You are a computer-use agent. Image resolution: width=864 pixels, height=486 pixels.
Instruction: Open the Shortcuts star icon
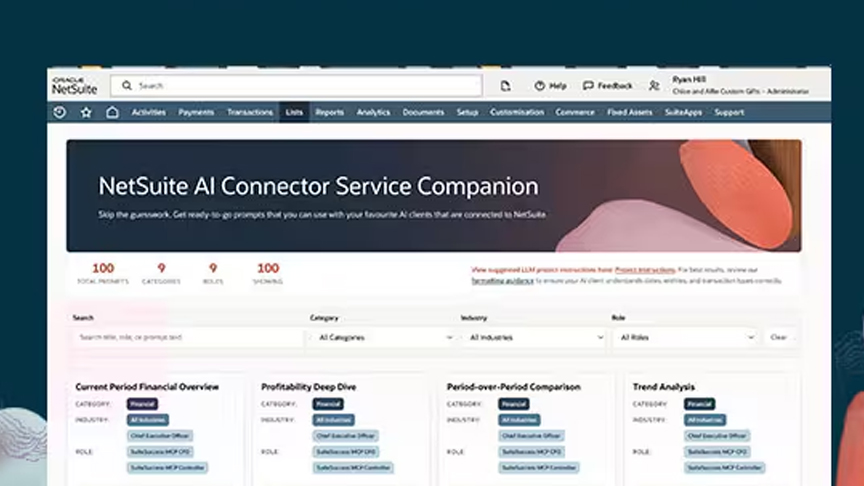[x=86, y=112]
